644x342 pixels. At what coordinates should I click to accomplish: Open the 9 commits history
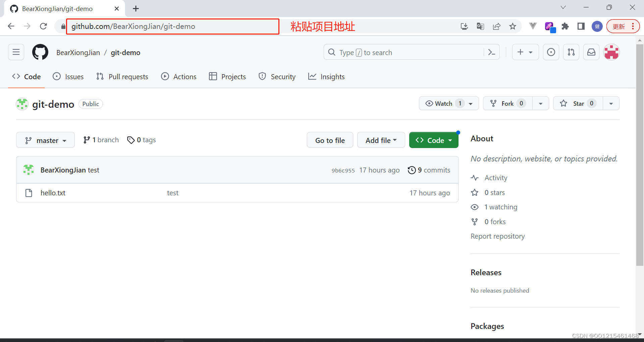point(429,170)
